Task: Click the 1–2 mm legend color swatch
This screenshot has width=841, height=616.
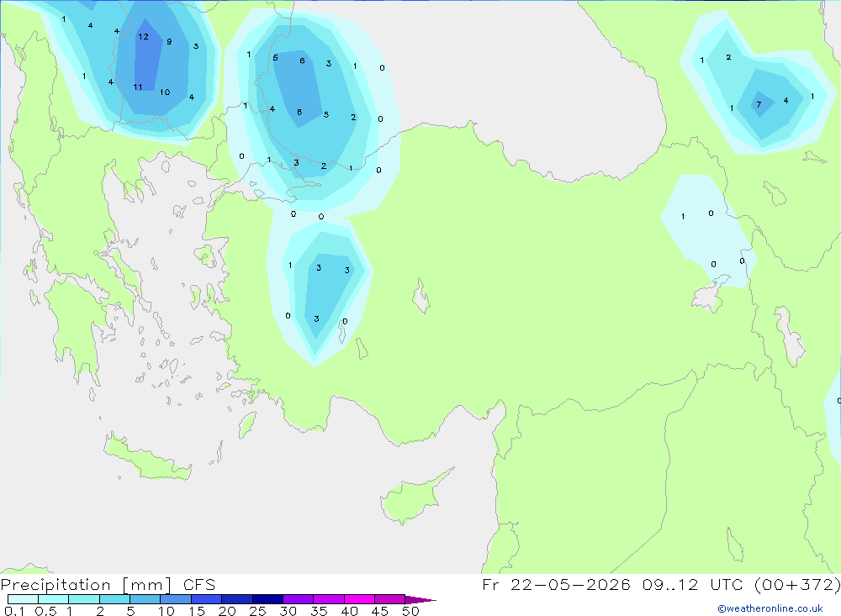Action: (x=84, y=599)
